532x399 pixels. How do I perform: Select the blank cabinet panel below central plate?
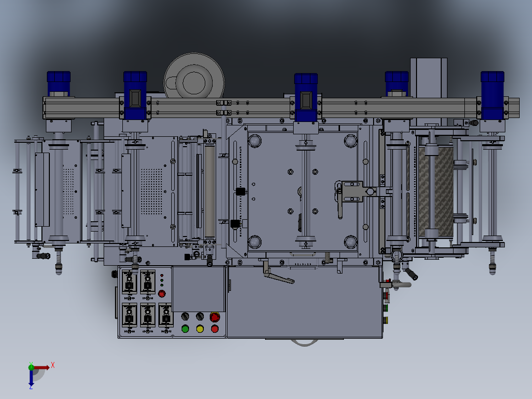click(304, 302)
